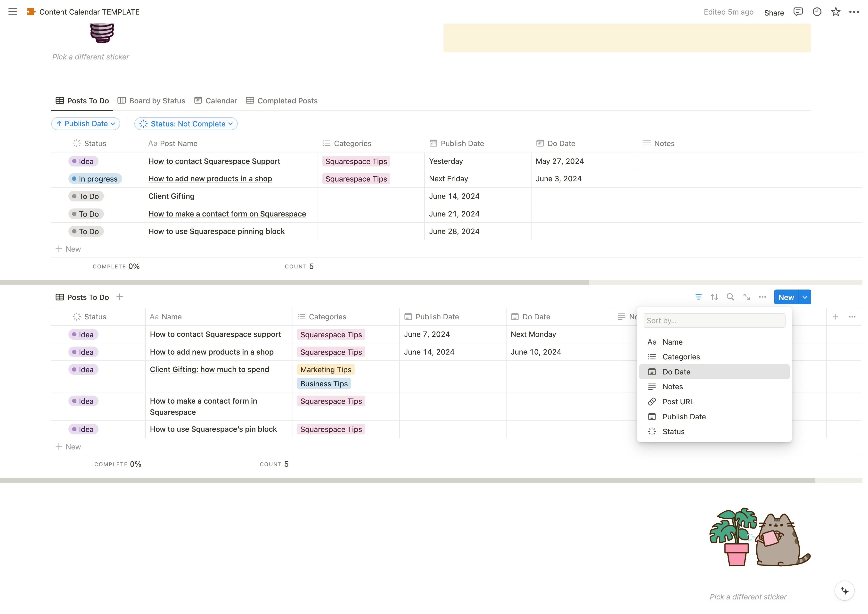Add a new property column with plus
Image resolution: width=868 pixels, height=614 pixels.
pyautogui.click(x=835, y=317)
